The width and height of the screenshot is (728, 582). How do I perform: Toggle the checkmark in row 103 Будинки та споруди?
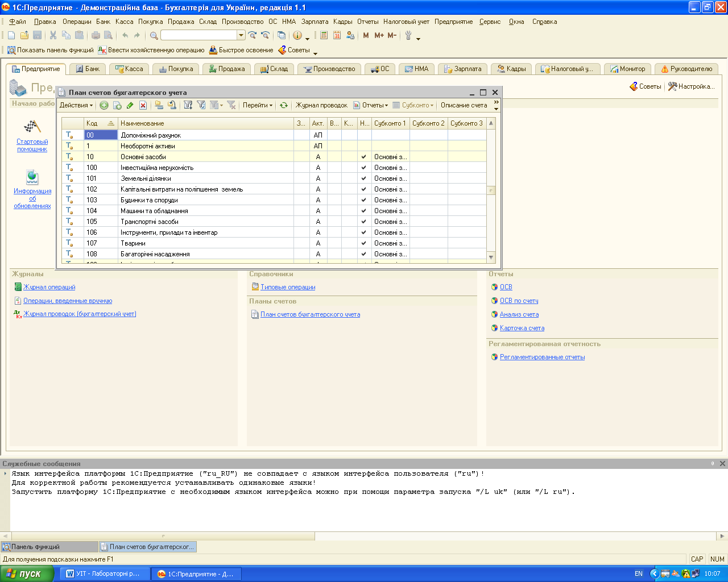pos(364,200)
